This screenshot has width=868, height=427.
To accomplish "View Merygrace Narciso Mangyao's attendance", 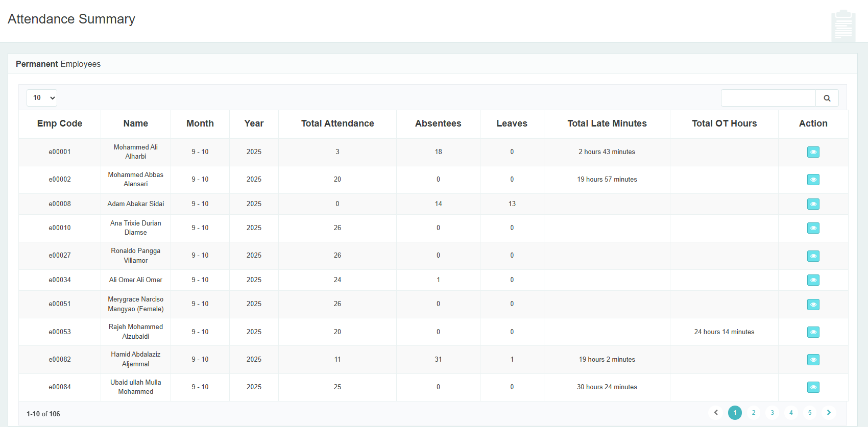I will (x=813, y=305).
